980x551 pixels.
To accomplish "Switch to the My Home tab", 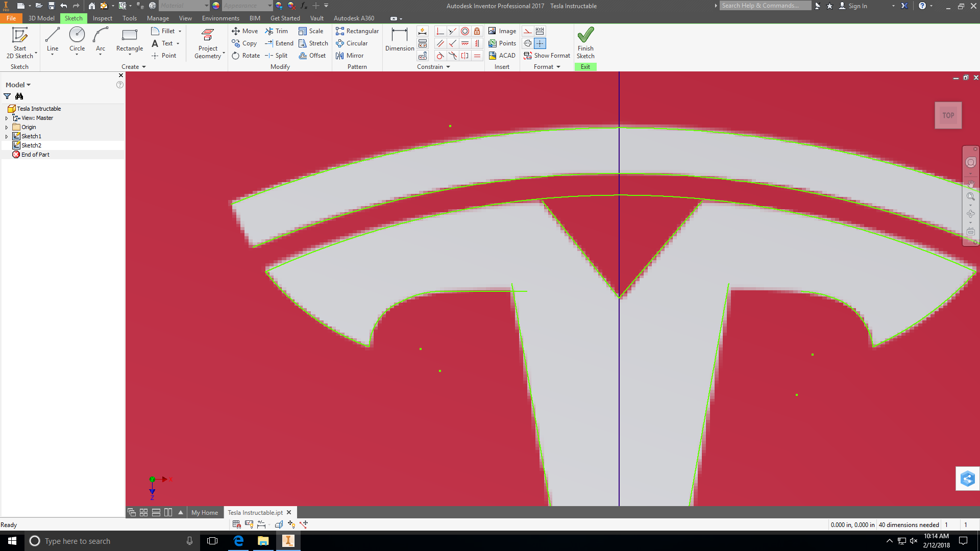I will click(205, 512).
